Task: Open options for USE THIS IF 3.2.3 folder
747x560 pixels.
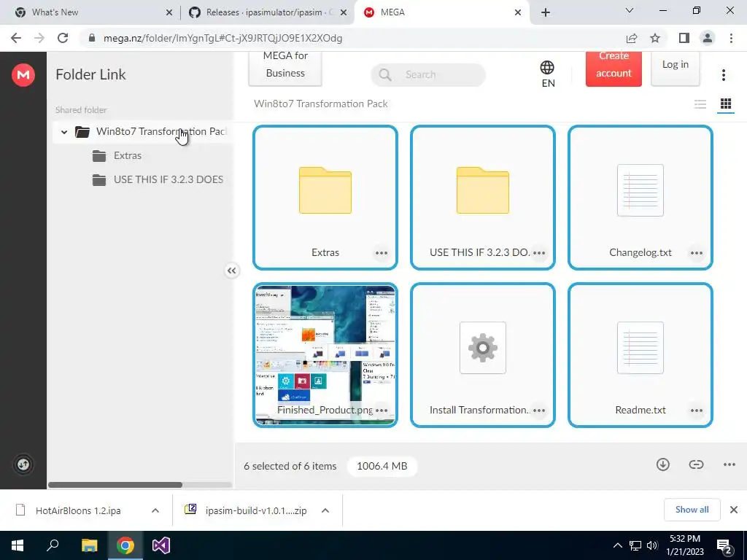Action: [x=539, y=253]
